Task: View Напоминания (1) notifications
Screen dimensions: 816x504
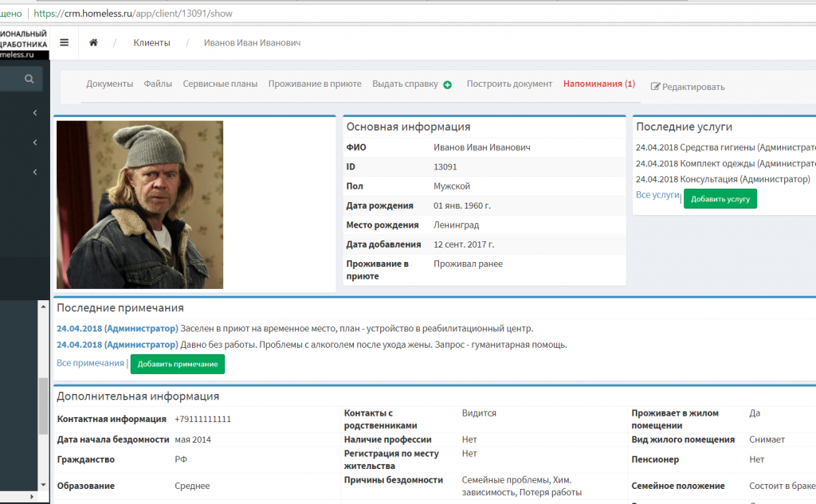Action: pos(599,82)
